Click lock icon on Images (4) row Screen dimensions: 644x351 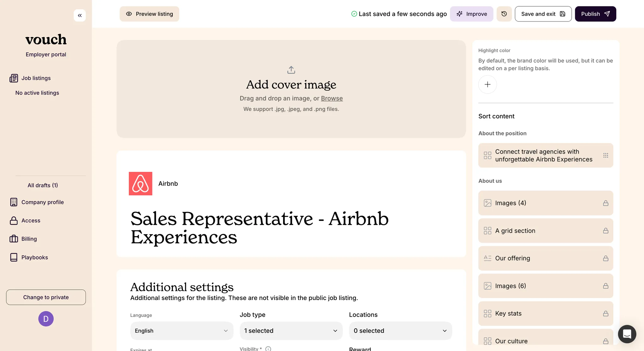pyautogui.click(x=606, y=203)
